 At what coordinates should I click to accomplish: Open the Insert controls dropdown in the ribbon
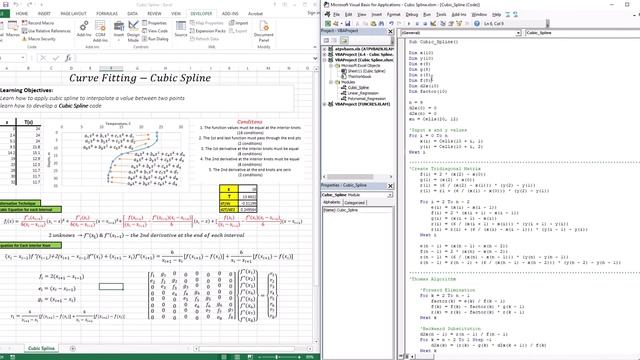(118, 31)
